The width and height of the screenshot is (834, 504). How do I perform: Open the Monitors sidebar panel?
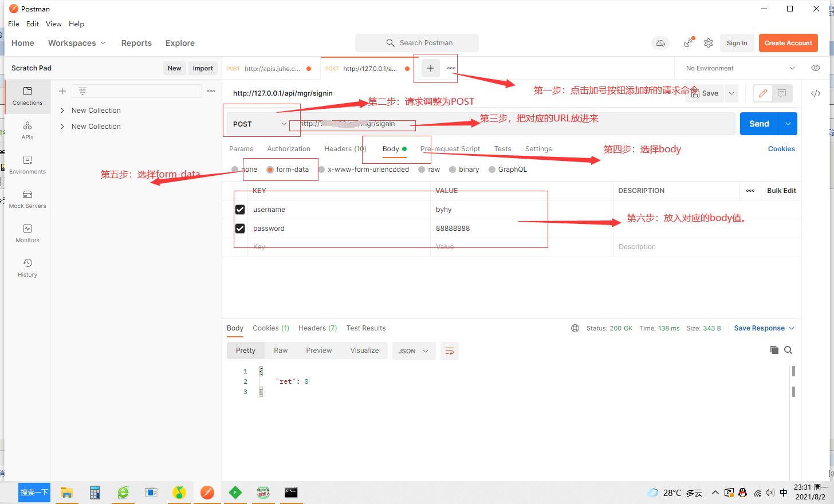pos(27,233)
